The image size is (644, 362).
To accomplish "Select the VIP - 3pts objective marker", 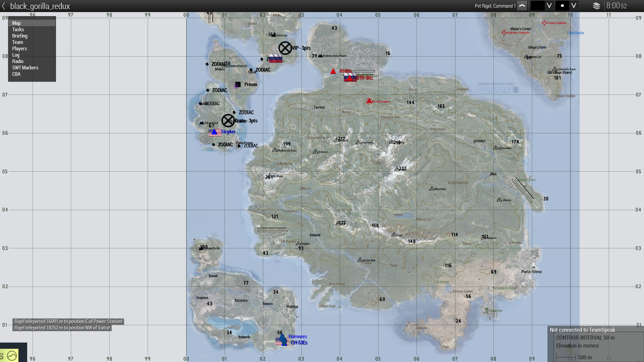I will pyautogui.click(x=285, y=48).
